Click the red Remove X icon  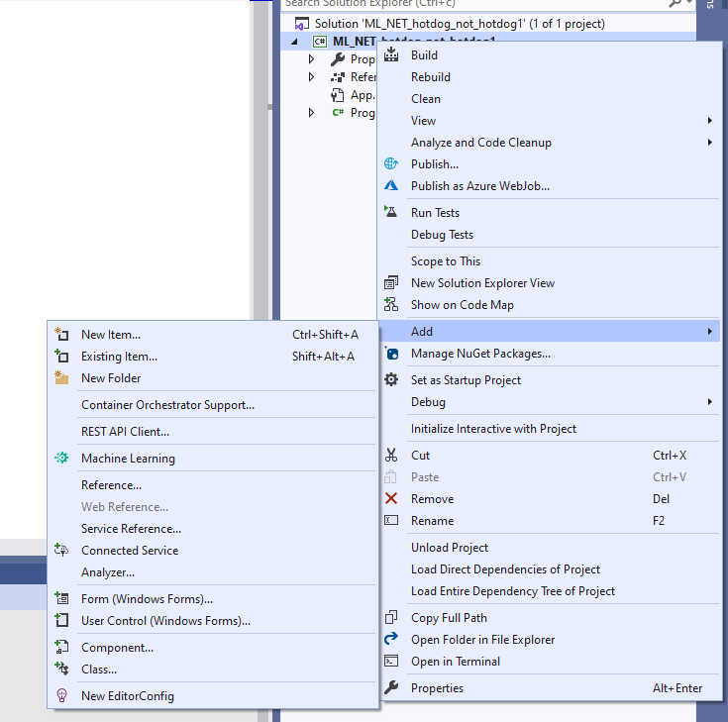click(391, 499)
